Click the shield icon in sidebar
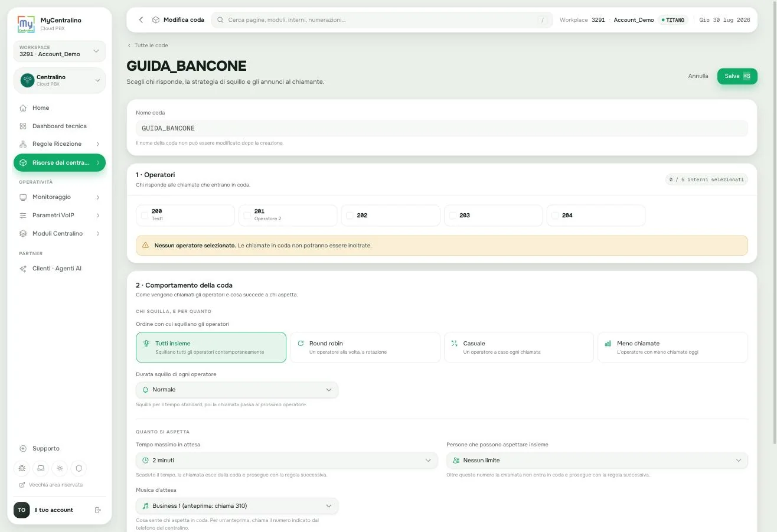This screenshot has height=532, width=777. point(79,468)
